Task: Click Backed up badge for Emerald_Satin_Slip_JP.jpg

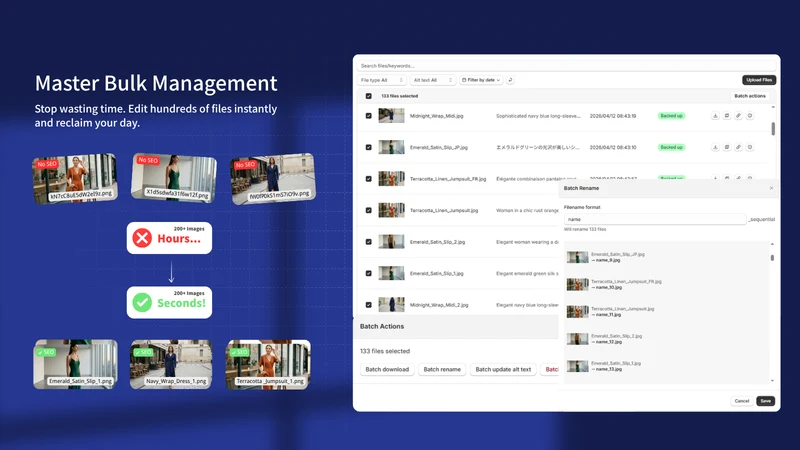Action: click(x=671, y=147)
